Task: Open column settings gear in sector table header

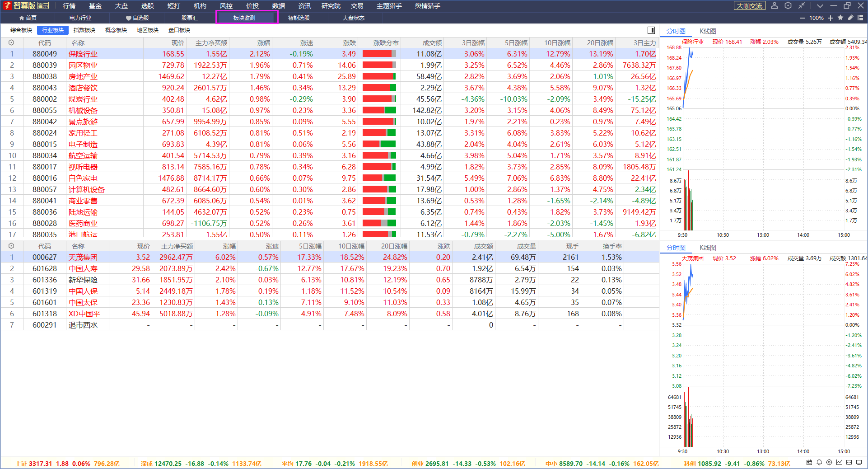Action: coord(11,42)
